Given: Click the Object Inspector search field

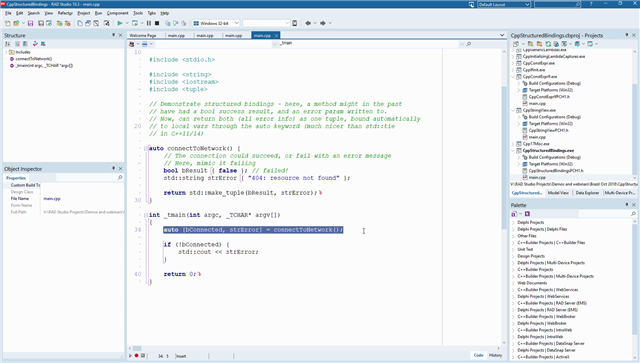Looking at the screenshot, I should click(89, 178).
